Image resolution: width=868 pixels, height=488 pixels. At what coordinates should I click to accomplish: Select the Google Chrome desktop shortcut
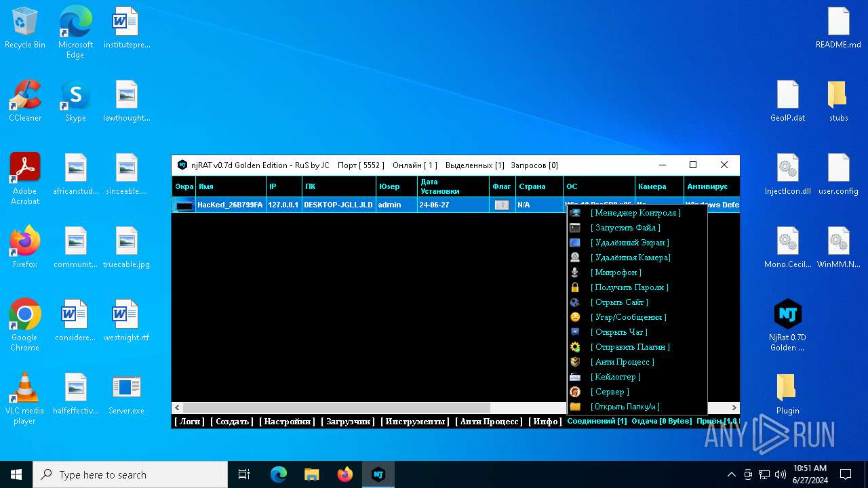[25, 325]
